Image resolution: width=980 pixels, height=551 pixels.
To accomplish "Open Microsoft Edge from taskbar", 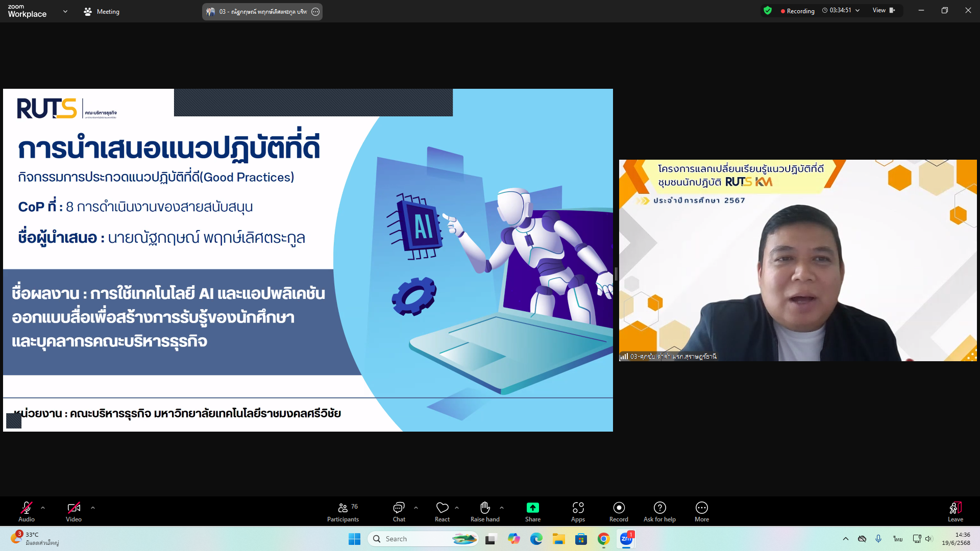I will tap(536, 539).
